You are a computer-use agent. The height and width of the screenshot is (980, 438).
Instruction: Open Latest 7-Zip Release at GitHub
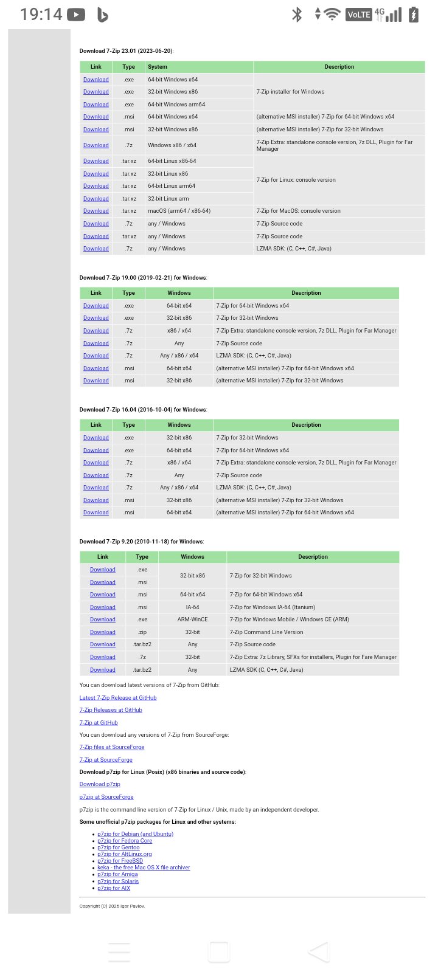[118, 698]
